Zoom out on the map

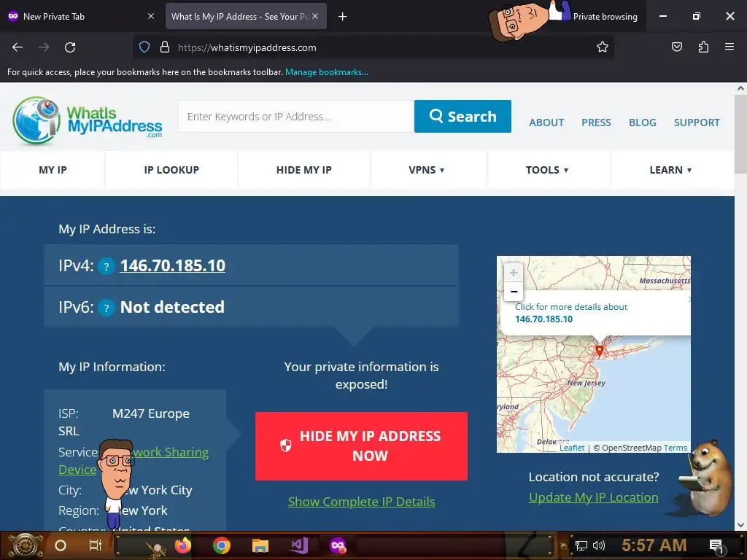[513, 292]
